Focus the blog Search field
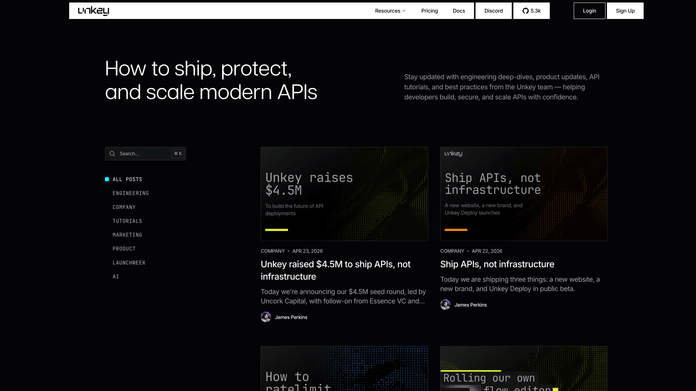Viewport: 696px width, 391px height. click(x=145, y=154)
